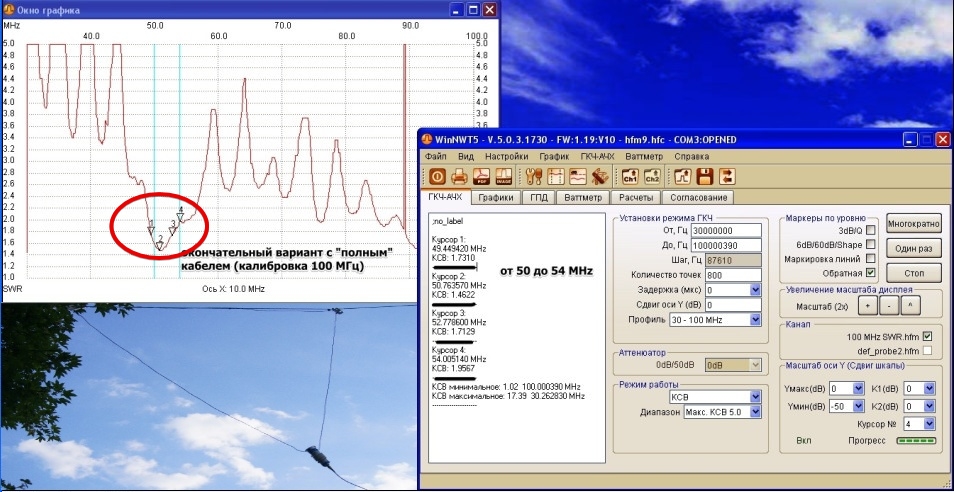Click the '+' display zoom button

866,305
